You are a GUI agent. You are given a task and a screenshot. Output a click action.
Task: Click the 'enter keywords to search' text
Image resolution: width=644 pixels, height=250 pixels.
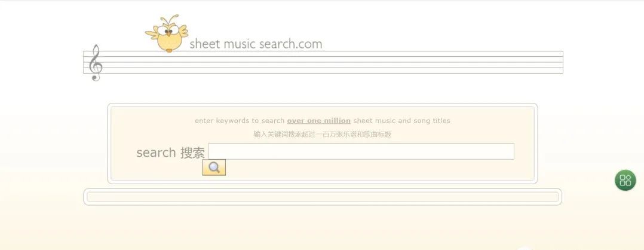tap(240, 120)
